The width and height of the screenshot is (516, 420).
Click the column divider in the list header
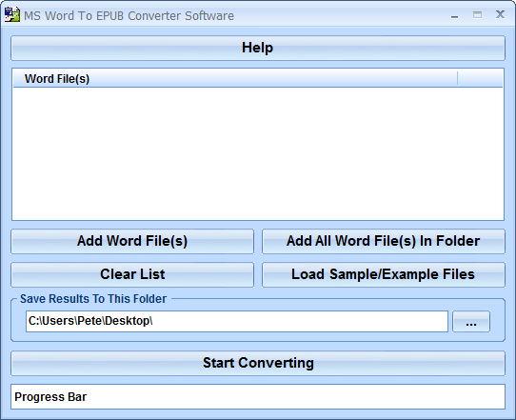pos(457,79)
